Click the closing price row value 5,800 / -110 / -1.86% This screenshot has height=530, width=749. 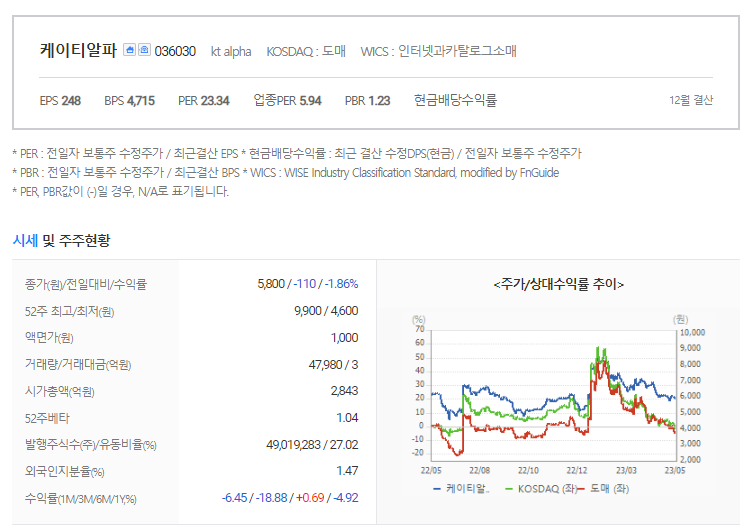click(x=308, y=284)
